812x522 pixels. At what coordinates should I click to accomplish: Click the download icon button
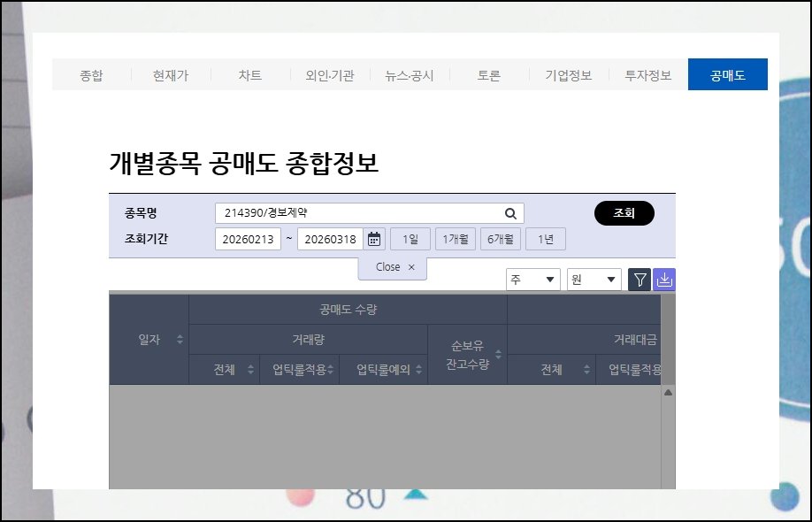(x=664, y=280)
